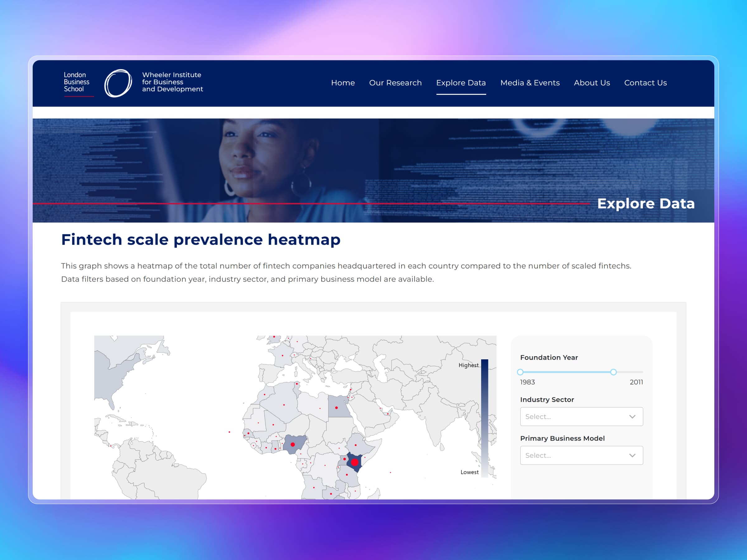Select the 2011 end of the year slider
747x560 pixels.
(x=613, y=372)
